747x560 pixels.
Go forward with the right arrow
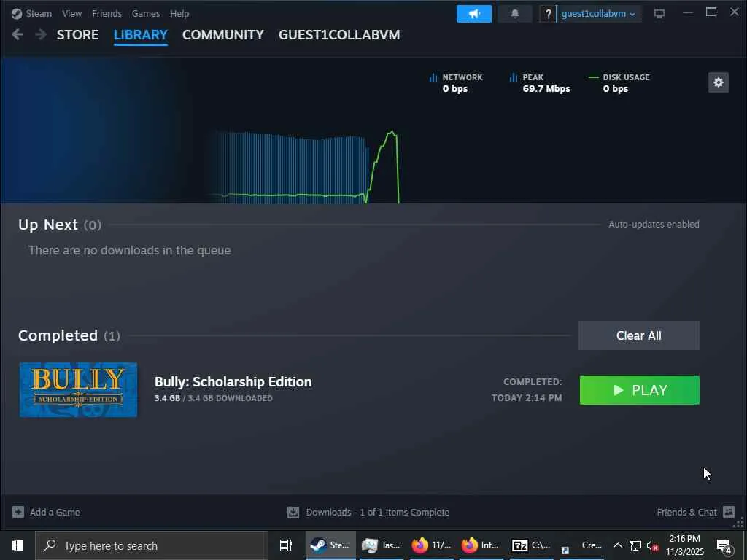click(x=41, y=34)
